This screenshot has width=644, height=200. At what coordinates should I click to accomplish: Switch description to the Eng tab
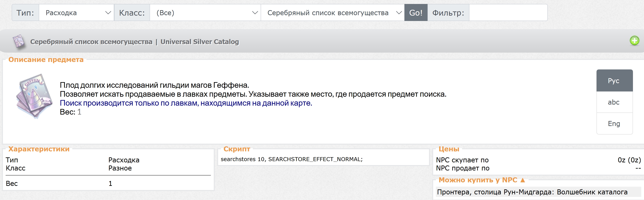(614, 124)
